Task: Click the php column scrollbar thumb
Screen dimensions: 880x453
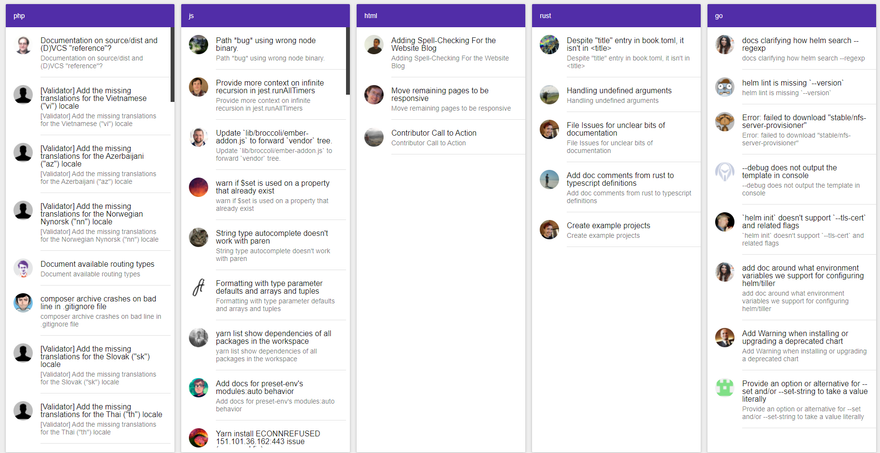Action: (172, 65)
